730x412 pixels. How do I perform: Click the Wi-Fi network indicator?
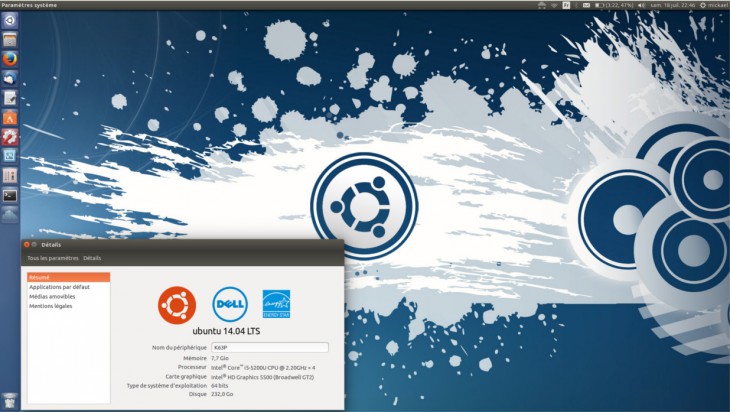pos(554,5)
